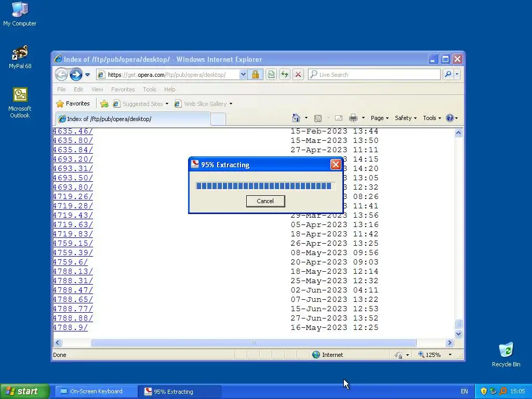Switch to On-Screen Keyboard taskbar item
Screen dimensions: 532x399
[x=96, y=391]
